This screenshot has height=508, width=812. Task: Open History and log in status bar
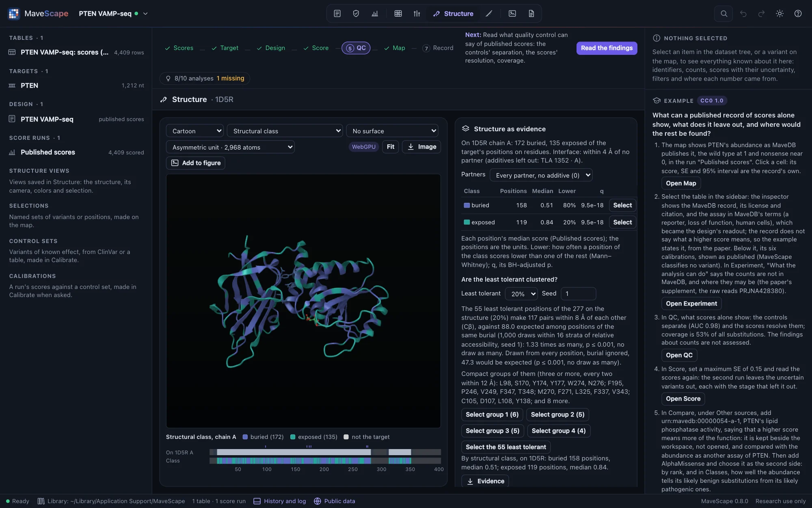pyautogui.click(x=280, y=501)
